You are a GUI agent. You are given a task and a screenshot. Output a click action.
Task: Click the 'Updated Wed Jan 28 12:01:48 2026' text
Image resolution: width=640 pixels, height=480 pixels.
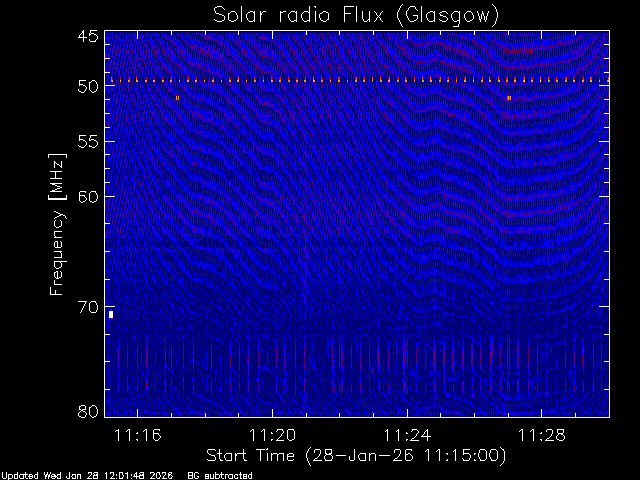click(87, 476)
